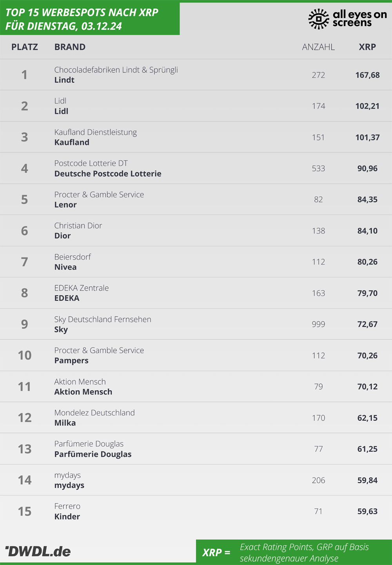Select the Lindt brand row
The image size is (392, 565).
click(196, 75)
